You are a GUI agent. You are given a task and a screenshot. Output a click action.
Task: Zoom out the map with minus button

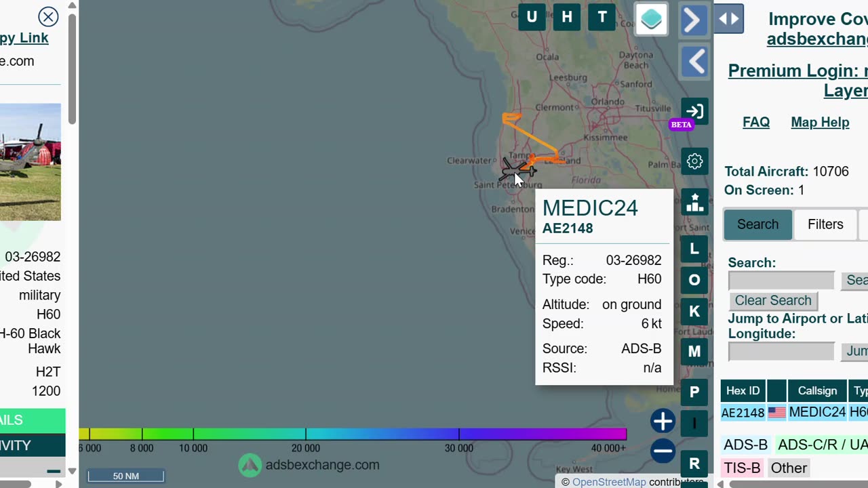pyautogui.click(x=663, y=451)
